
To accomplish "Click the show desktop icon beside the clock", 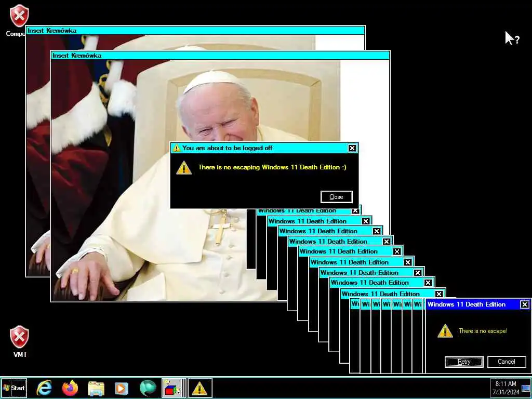I will (x=526, y=388).
